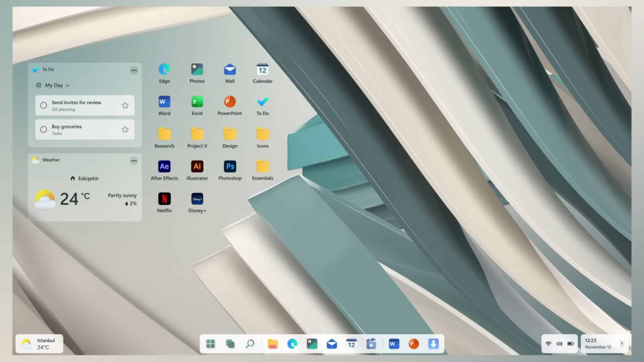This screenshot has width=644, height=362.
Task: Star the Buy groceries task
Action: pos(125,129)
